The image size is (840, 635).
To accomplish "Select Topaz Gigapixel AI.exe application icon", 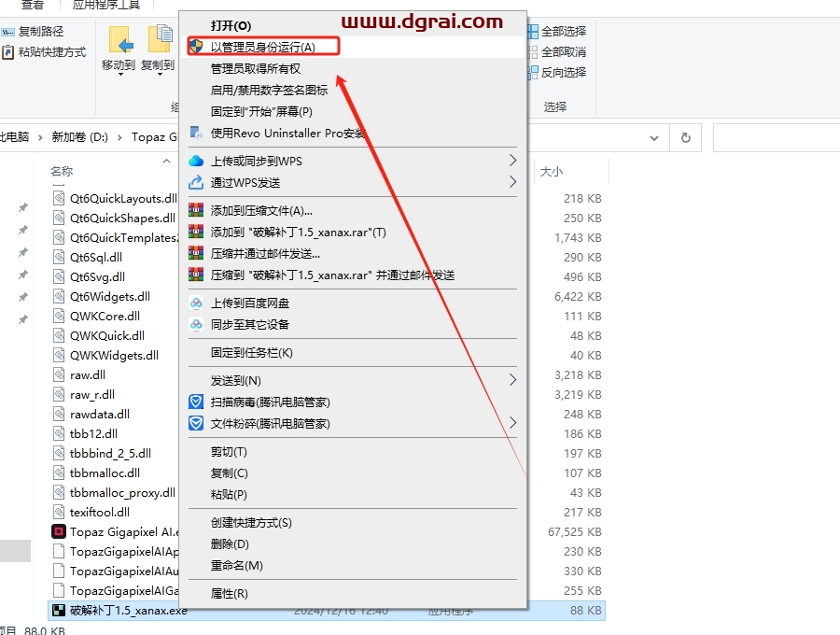I will 59,531.
